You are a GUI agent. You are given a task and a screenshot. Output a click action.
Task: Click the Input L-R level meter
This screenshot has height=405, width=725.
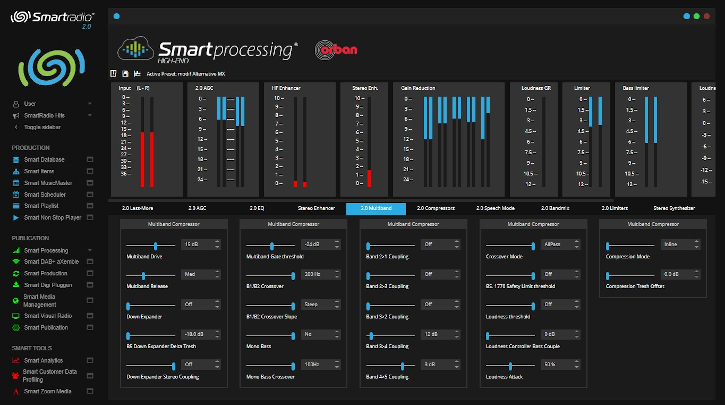(x=147, y=141)
